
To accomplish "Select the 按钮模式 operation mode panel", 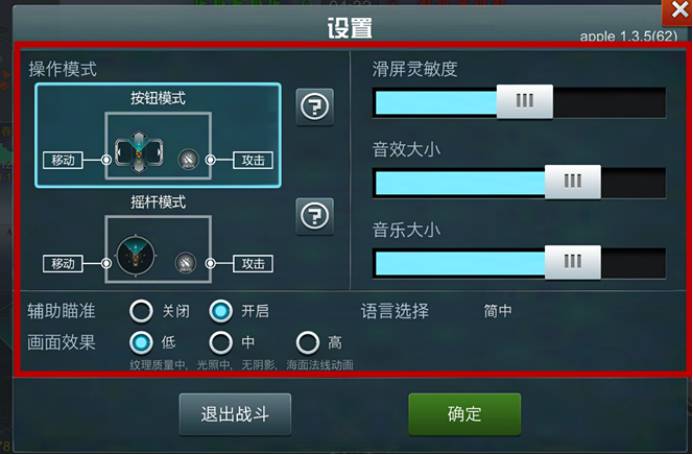I will click(x=158, y=135).
